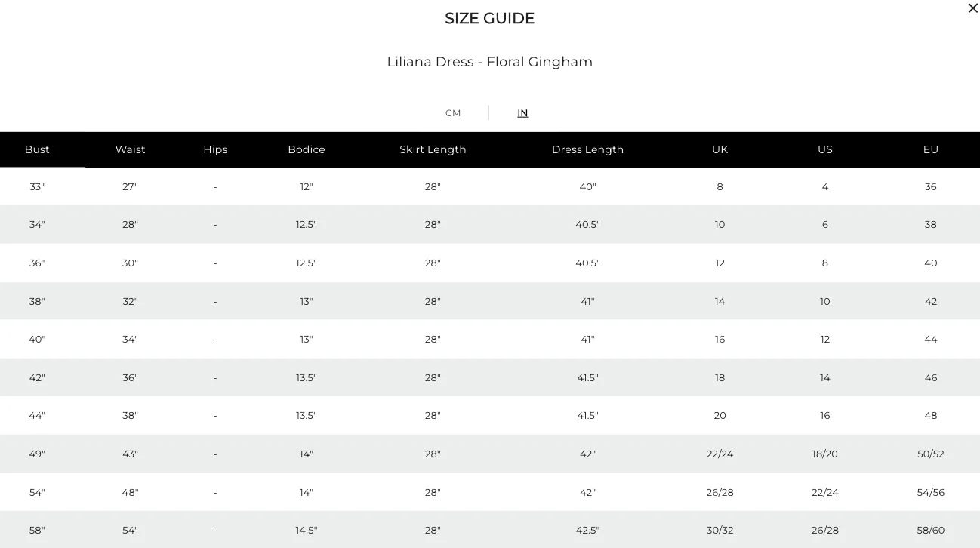The height and width of the screenshot is (548, 980).
Task: Select the Hips column header
Action: [x=215, y=149]
